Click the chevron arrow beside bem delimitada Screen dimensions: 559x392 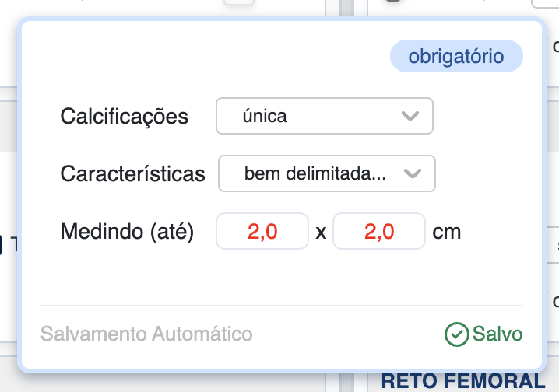click(x=413, y=173)
